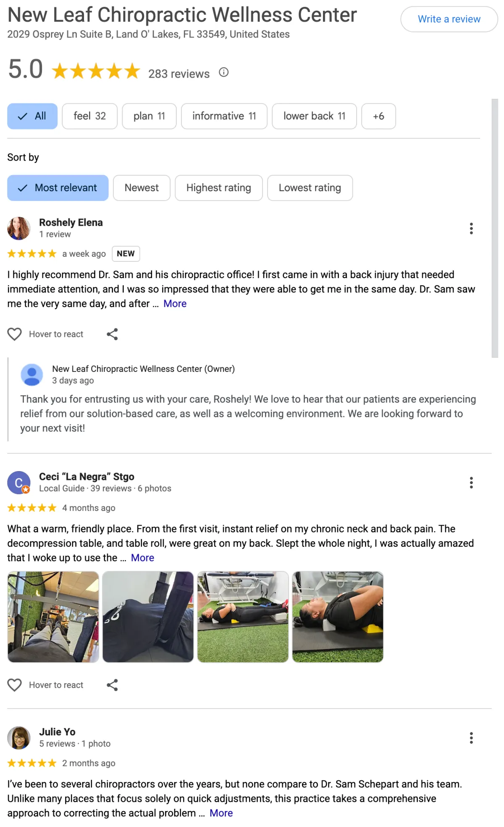Select the 'feel 32' filter chip

[89, 116]
